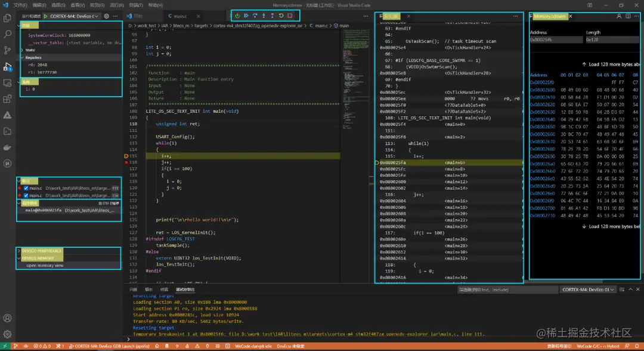Click the home icon in status bar
The width and height of the screenshot is (644, 351).
157,346
